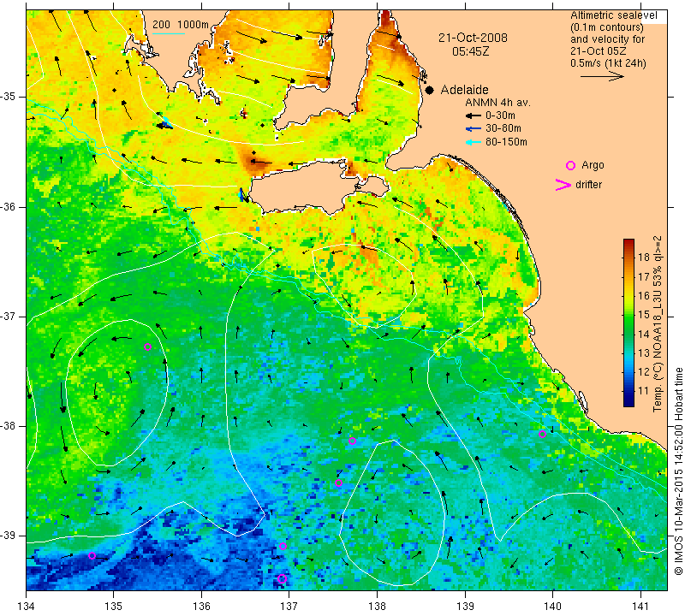Click the Argo float circle near 136.9E, 39.1S
This screenshot has width=685, height=616.
pyautogui.click(x=283, y=546)
